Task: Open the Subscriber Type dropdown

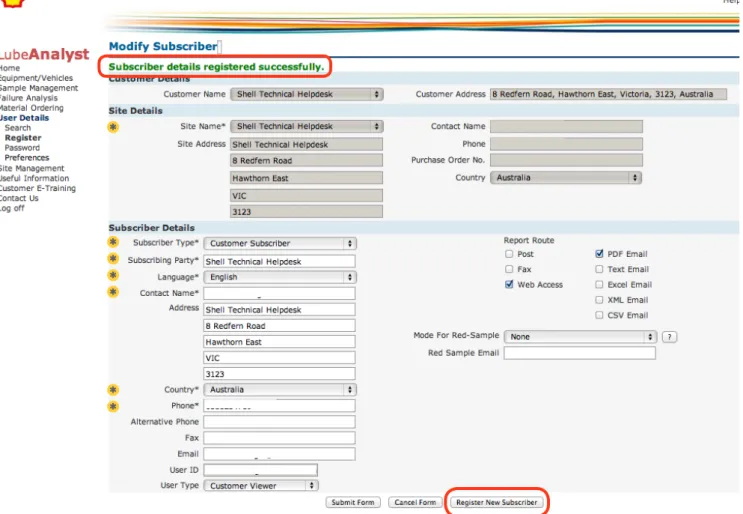Action: point(280,243)
